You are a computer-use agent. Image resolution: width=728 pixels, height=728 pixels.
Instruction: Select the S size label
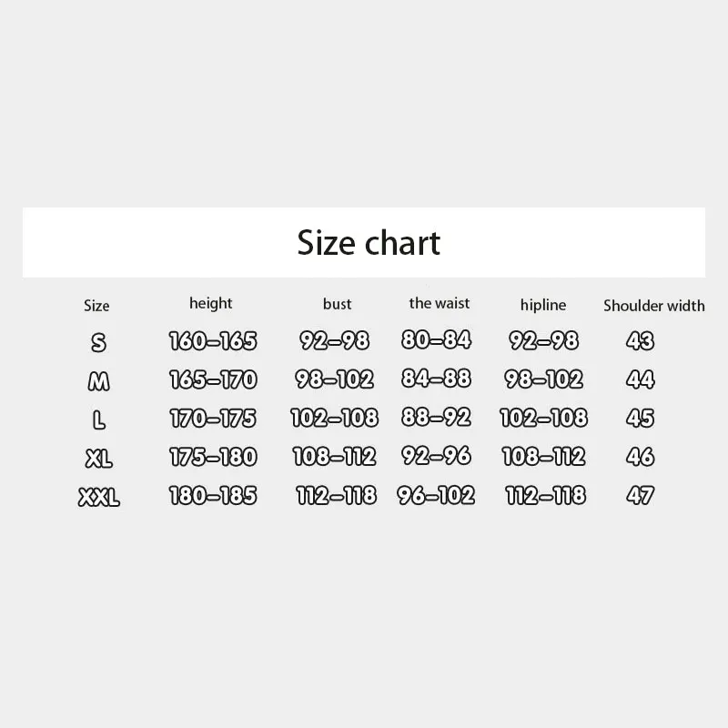98,342
